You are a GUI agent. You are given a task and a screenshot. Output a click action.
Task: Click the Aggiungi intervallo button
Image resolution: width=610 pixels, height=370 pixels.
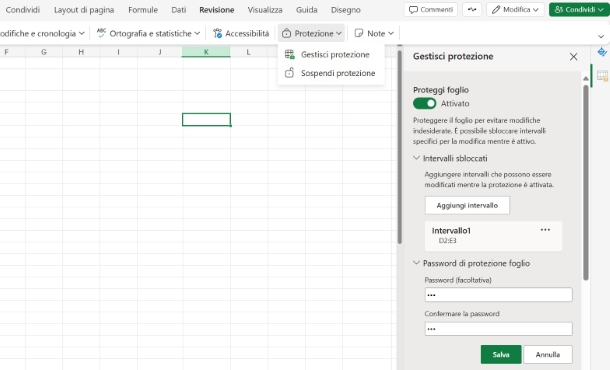(x=467, y=205)
